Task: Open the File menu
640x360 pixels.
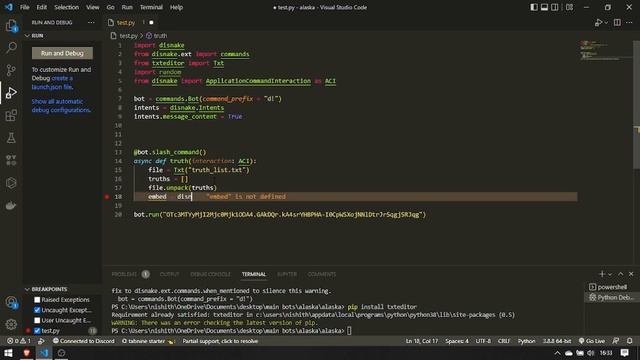Action: pyautogui.click(x=24, y=7)
